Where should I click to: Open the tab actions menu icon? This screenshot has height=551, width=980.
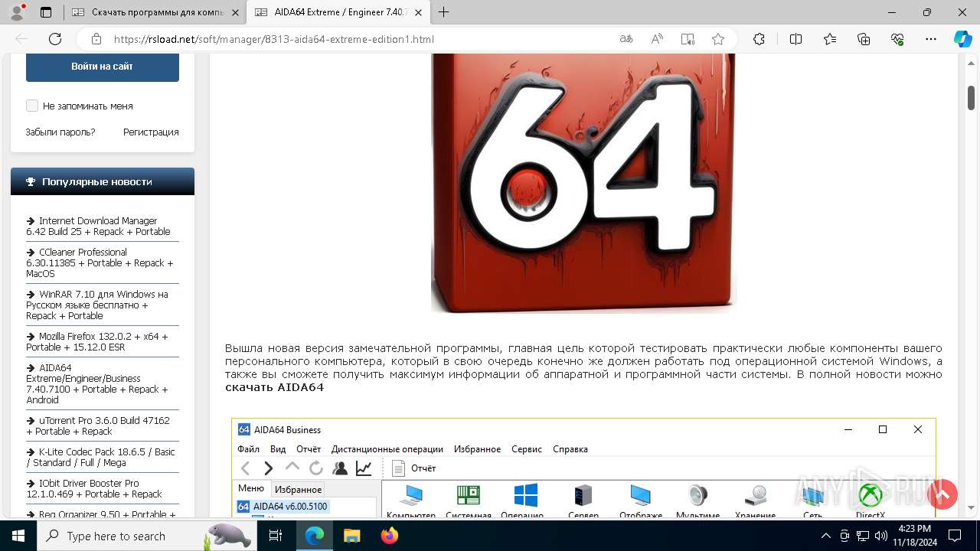46,12
